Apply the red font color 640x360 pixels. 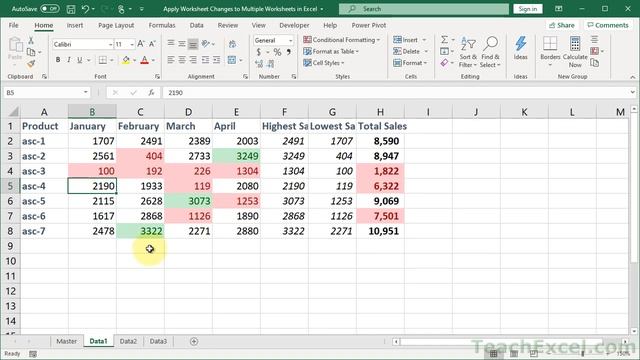[144, 60]
